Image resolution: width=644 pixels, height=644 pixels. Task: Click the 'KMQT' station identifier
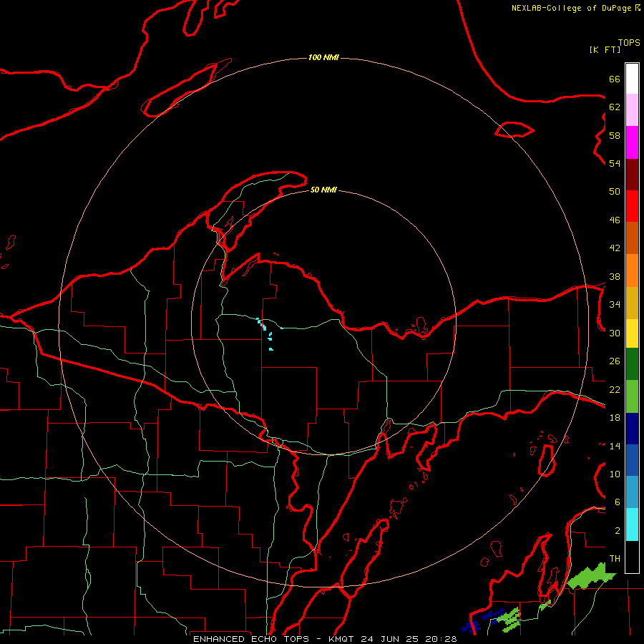point(343,639)
